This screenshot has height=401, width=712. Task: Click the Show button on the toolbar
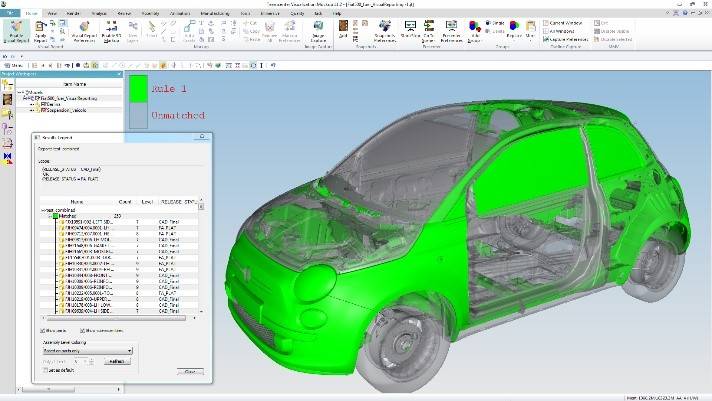13,65
